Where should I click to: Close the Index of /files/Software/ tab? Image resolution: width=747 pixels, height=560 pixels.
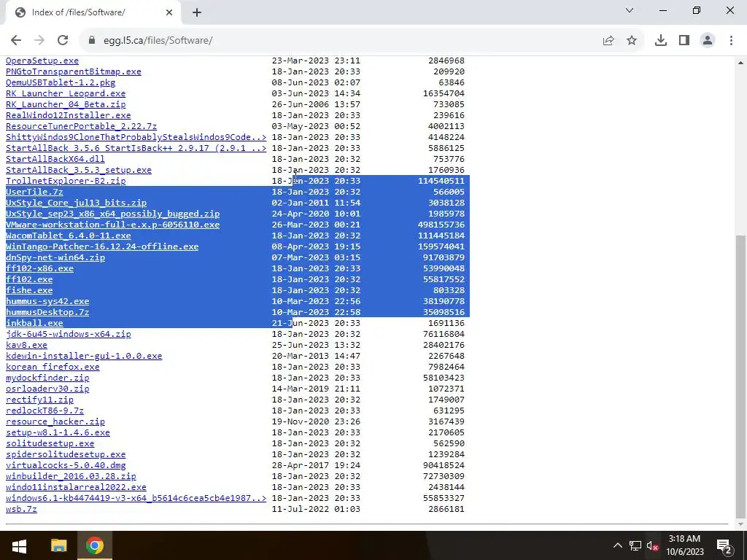169,12
